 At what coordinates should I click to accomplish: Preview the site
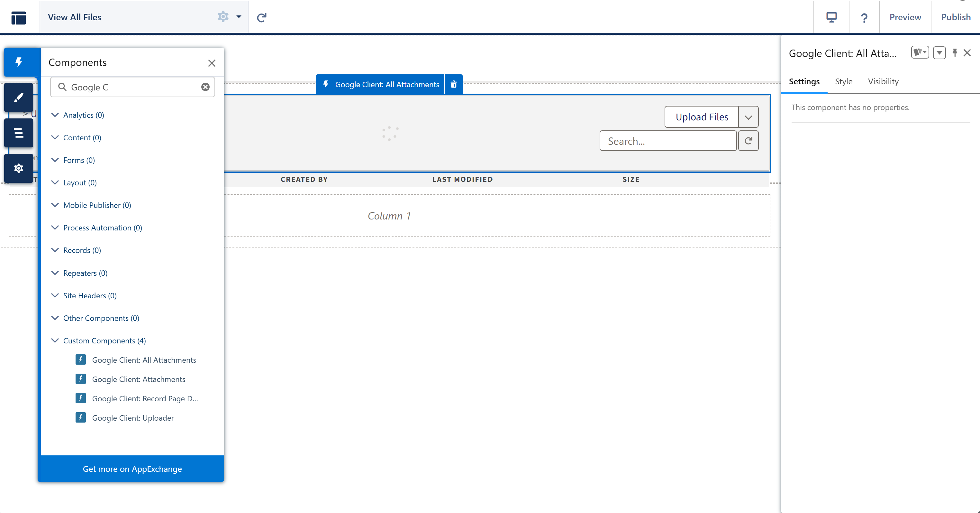905,17
